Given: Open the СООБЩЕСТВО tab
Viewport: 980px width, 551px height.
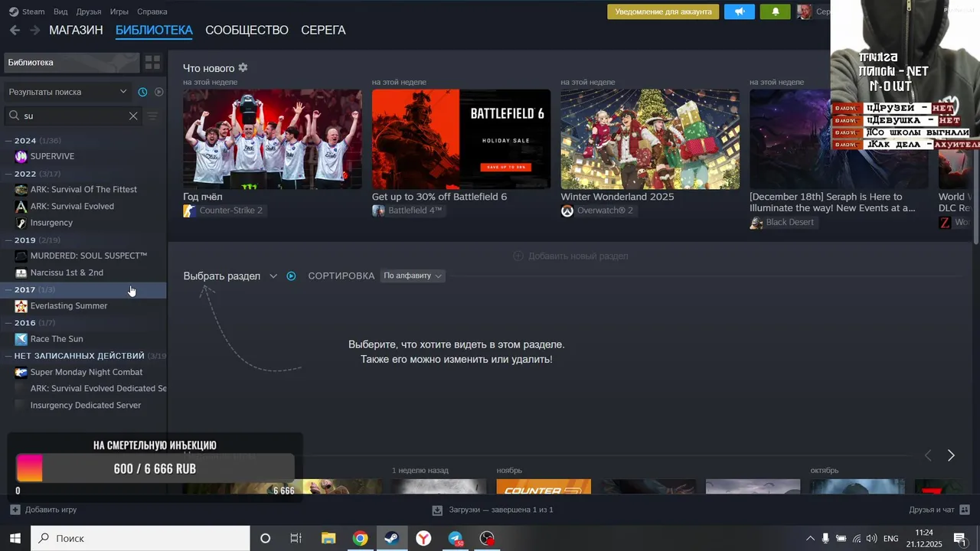Looking at the screenshot, I should click(x=247, y=30).
